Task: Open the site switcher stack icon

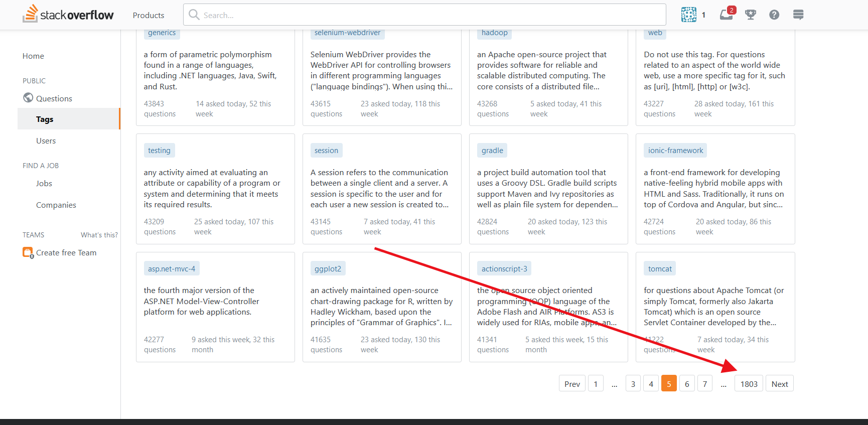Action: (798, 15)
